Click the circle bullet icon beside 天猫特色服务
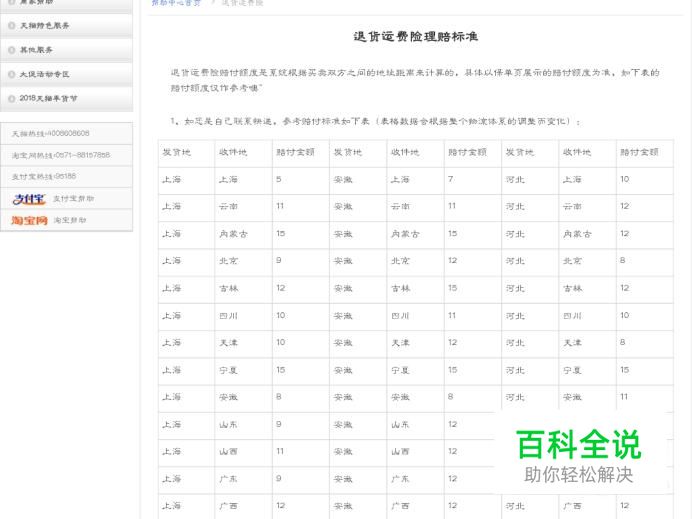 pos(11,26)
